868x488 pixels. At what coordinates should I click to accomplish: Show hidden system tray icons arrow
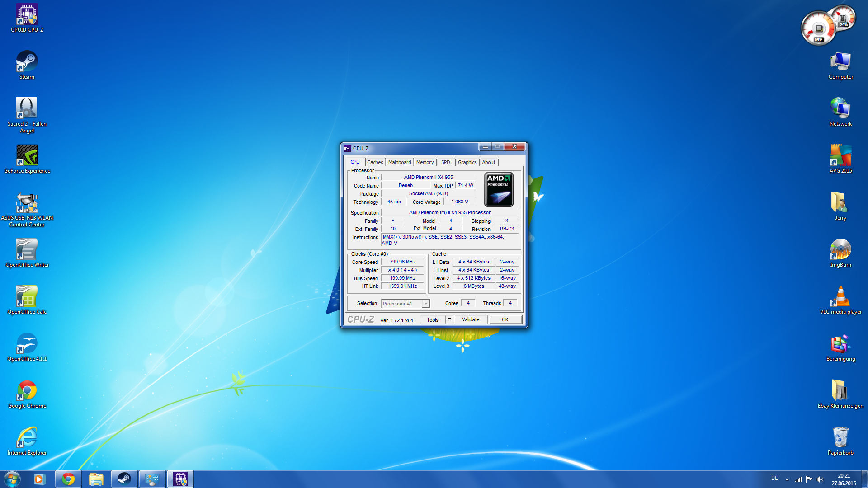pyautogui.click(x=787, y=479)
